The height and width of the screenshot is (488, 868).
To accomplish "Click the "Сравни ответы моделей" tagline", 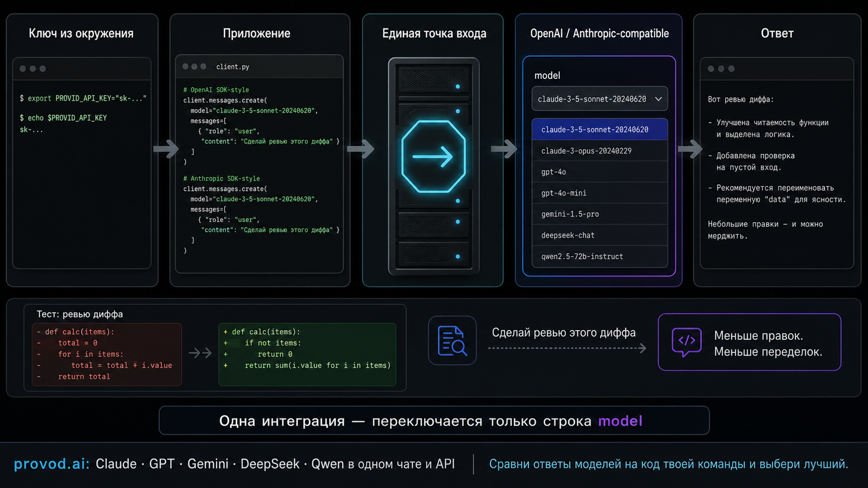I will 668,464.
